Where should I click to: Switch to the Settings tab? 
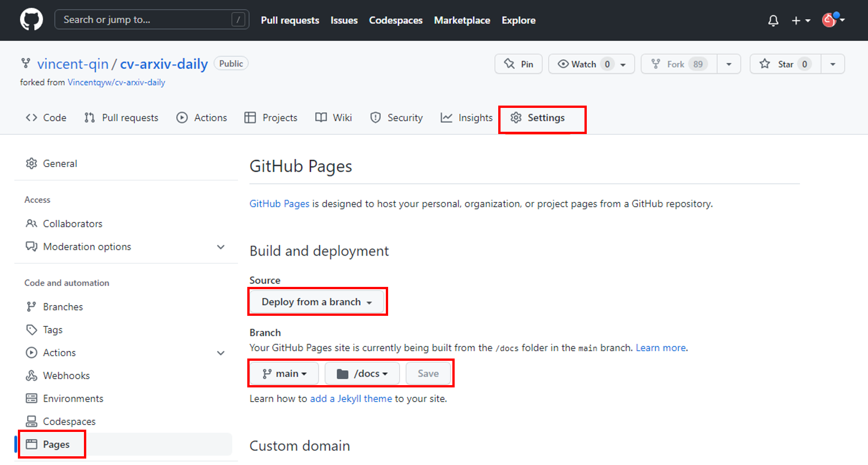[537, 118]
